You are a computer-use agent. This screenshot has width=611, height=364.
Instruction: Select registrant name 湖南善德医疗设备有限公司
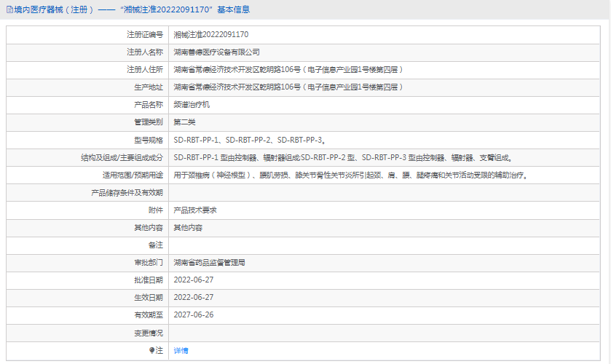tap(217, 52)
